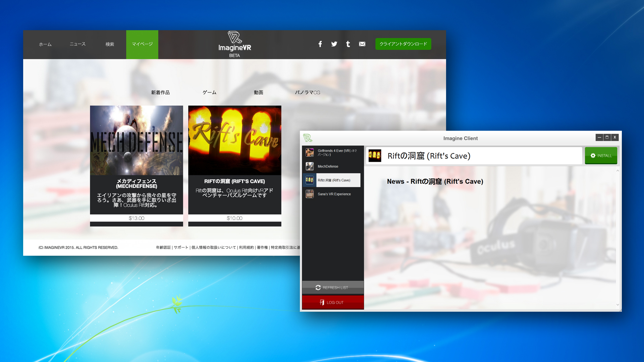The height and width of the screenshot is (362, 644).
Task: Click the RIFTの洞窟 (RIFT'S CAVE) card title
Action: 234,181
